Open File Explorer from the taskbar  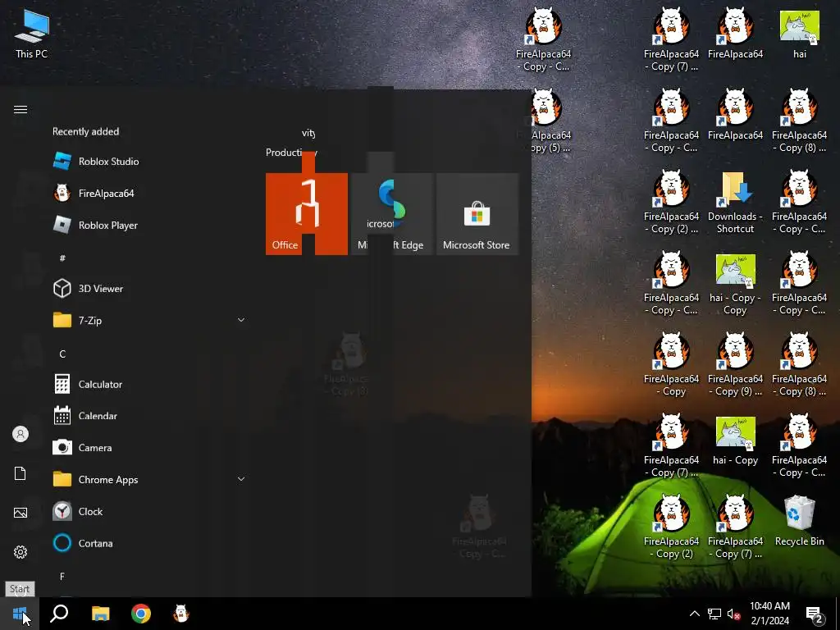point(100,614)
